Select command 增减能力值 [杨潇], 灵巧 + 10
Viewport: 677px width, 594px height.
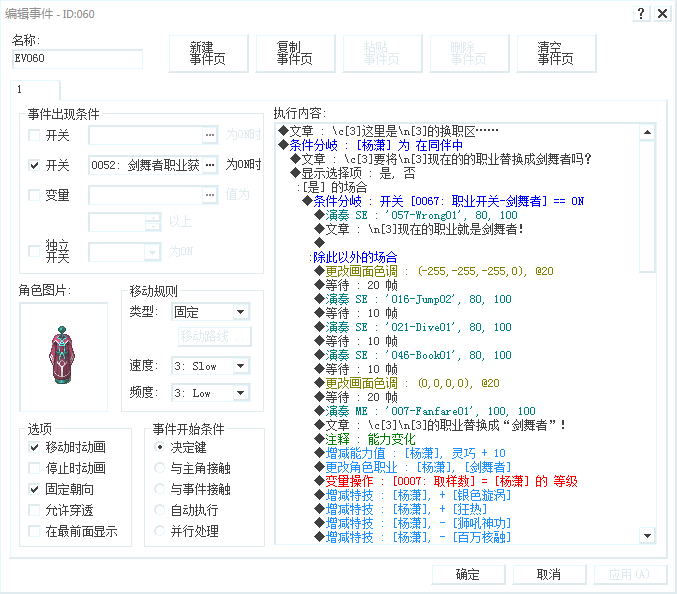(410, 453)
